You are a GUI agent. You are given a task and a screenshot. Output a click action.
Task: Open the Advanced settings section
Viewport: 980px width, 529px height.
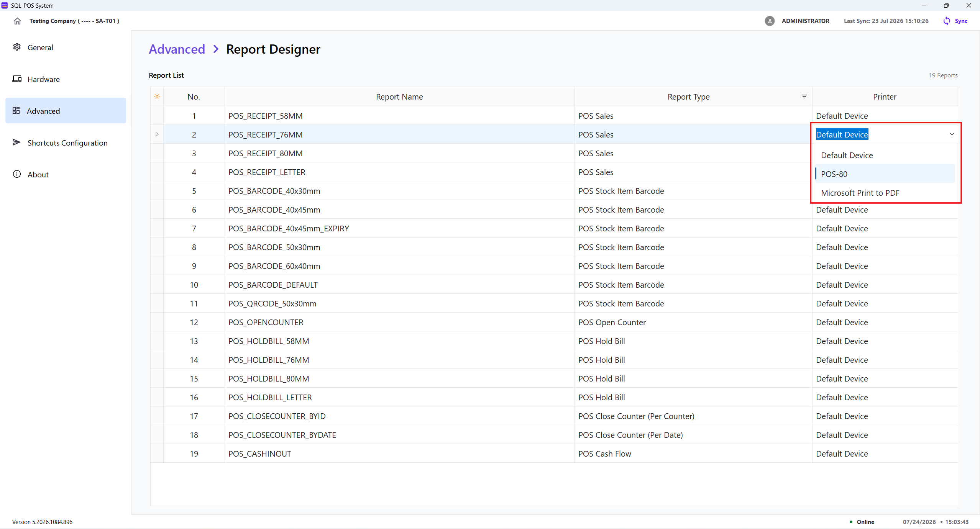point(66,111)
